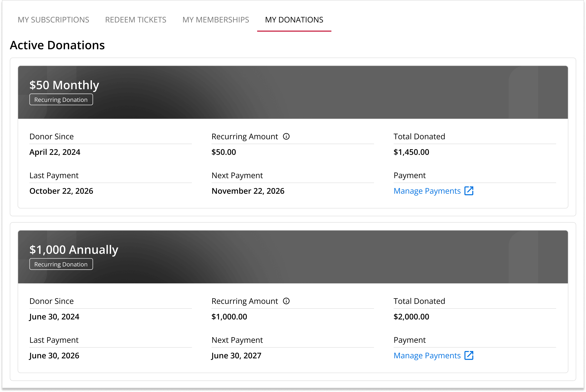Click the external link icon in the $50 Monthly card

coord(469,191)
